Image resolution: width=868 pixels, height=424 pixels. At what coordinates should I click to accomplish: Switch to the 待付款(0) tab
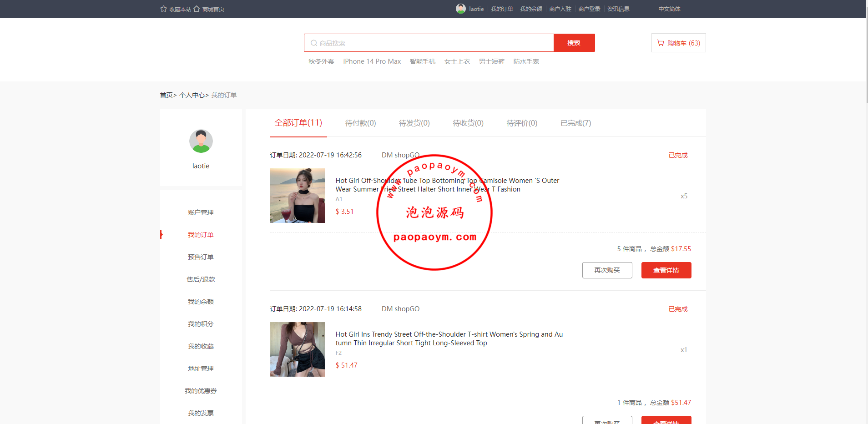(360, 123)
